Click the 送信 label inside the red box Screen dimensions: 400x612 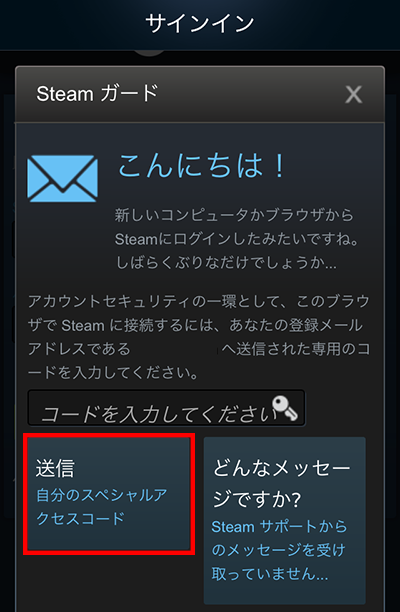(x=55, y=468)
